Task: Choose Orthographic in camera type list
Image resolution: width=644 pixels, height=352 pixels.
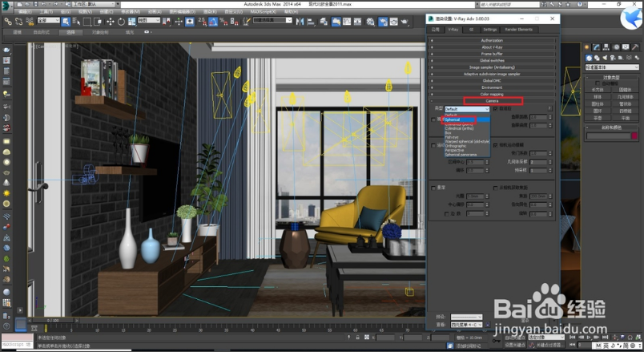Action: tap(467, 146)
